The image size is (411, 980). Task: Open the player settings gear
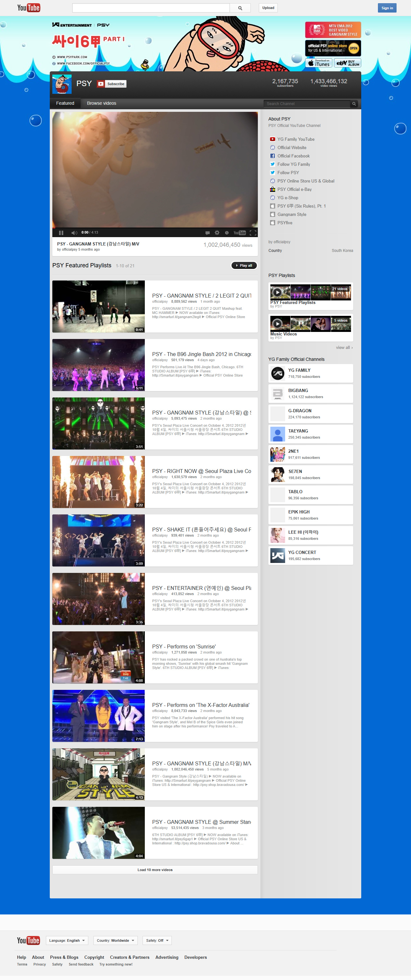pyautogui.click(x=217, y=232)
